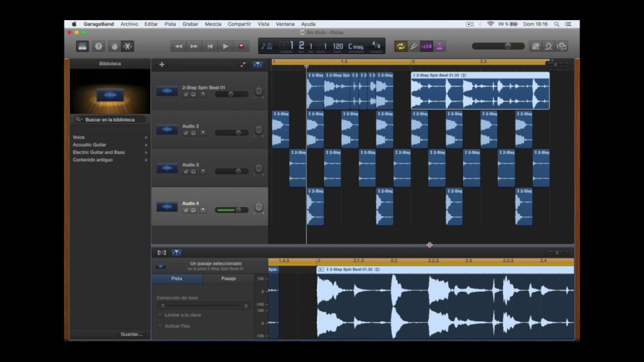The width and height of the screenshot is (644, 362).
Task: Click the Fast Forward transport button
Action: 194,46
